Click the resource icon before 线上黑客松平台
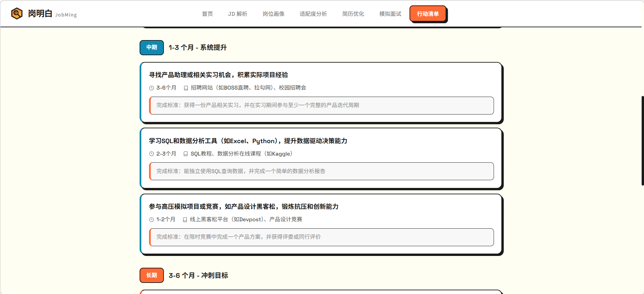The image size is (644, 294). [185, 220]
